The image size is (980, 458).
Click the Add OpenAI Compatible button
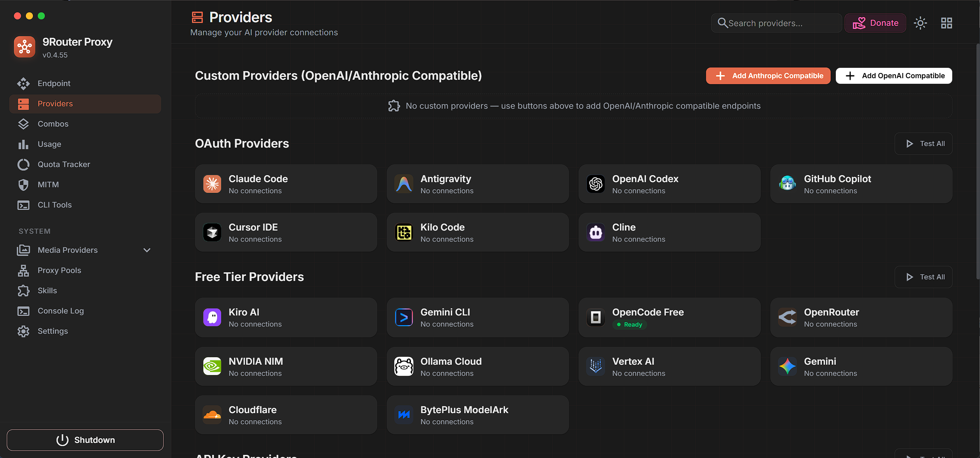coord(894,76)
